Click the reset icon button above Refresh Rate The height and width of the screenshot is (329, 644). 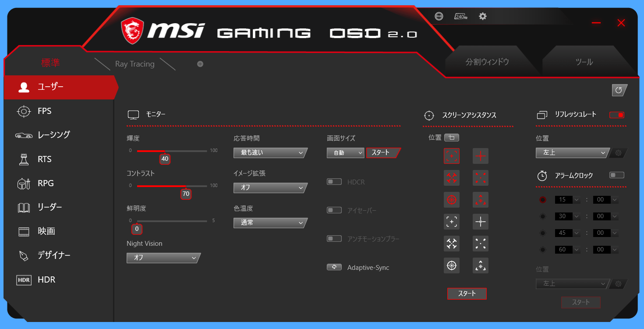pyautogui.click(x=619, y=90)
